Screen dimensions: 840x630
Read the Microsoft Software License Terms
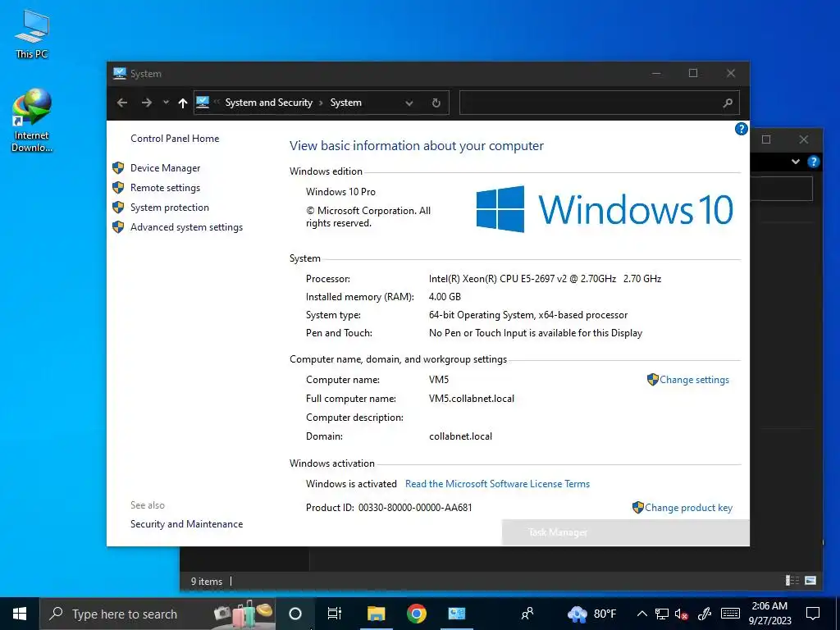(x=497, y=484)
